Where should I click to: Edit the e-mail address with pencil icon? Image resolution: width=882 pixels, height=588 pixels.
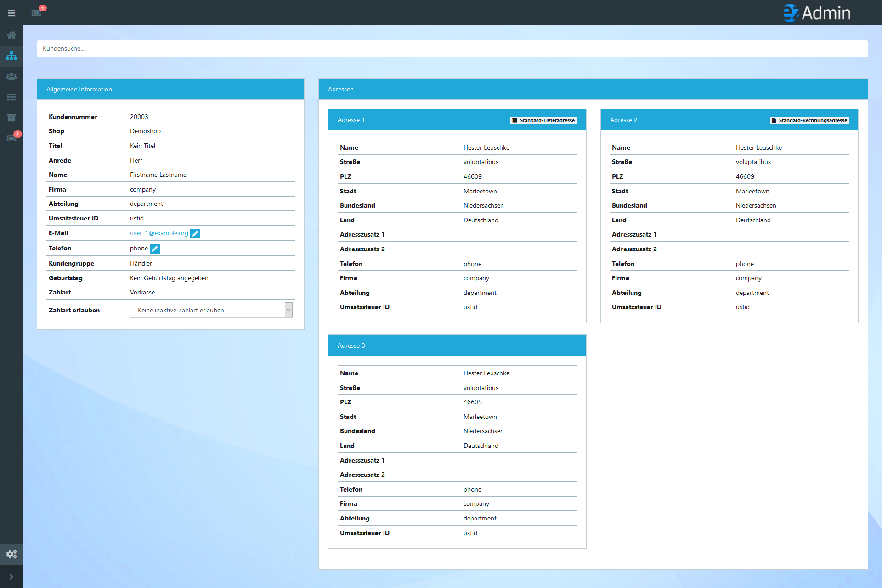tap(195, 233)
